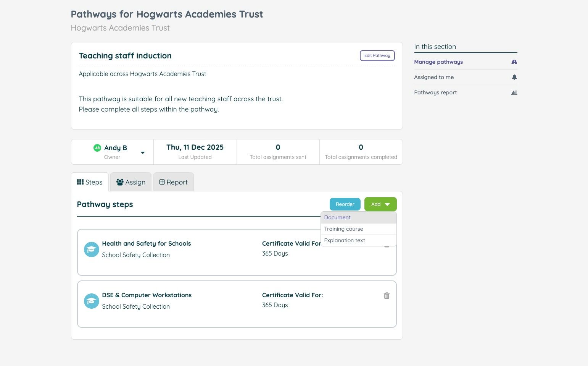This screenshot has width=588, height=366.
Task: Open the Health and Safety for Schools step
Action: click(146, 244)
